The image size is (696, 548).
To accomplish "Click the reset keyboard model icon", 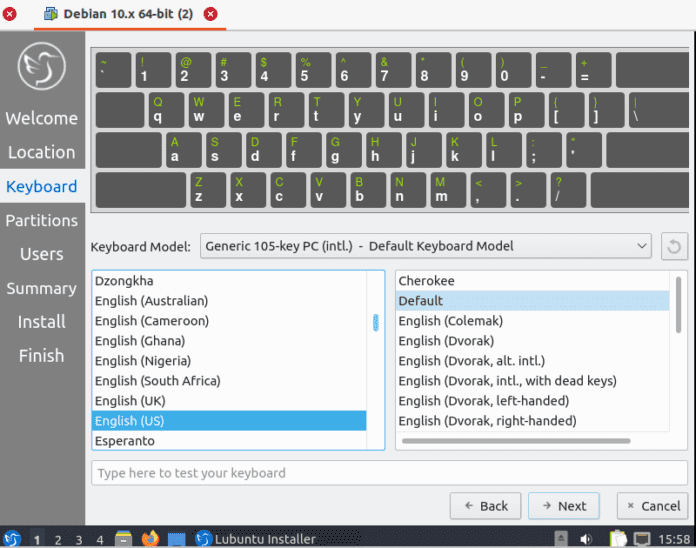I will coord(675,246).
